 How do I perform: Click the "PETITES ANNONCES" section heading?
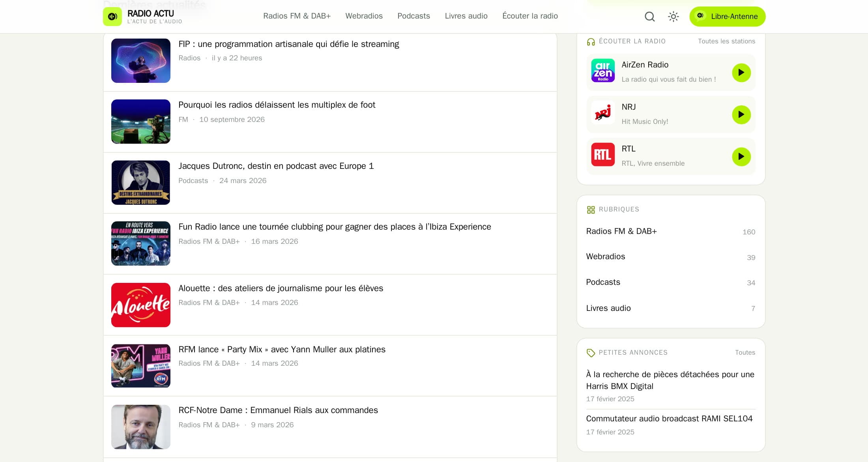[633, 353]
